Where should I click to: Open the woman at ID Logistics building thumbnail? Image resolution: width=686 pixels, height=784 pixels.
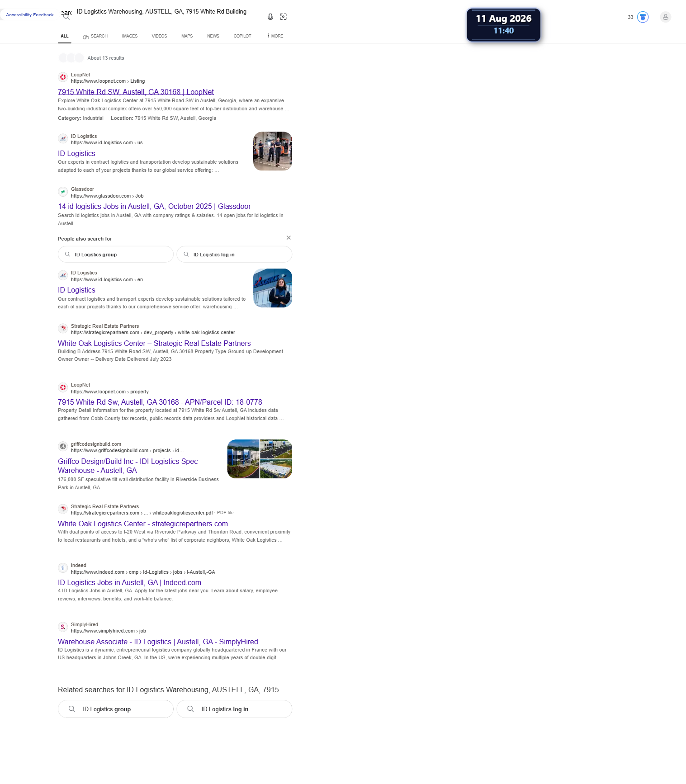click(273, 288)
